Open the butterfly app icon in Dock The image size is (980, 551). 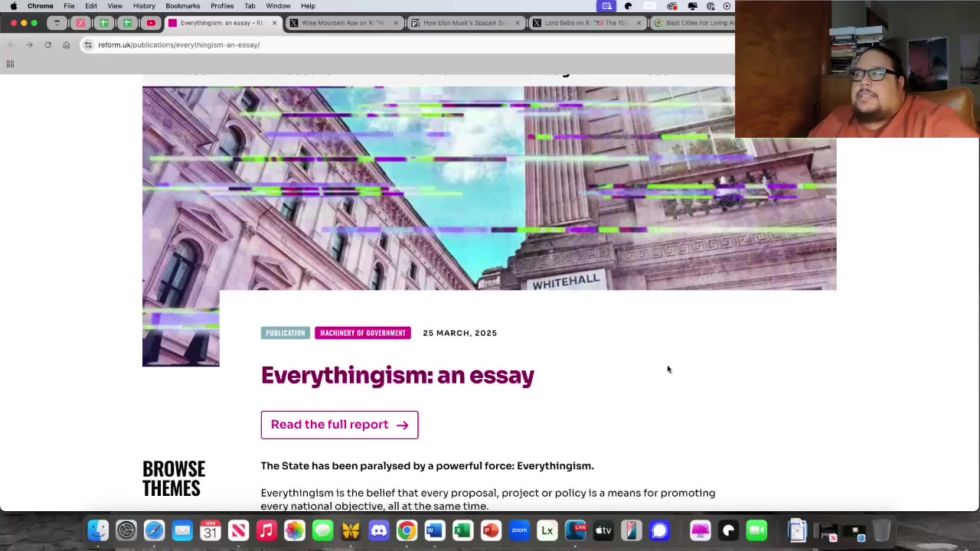pyautogui.click(x=351, y=530)
